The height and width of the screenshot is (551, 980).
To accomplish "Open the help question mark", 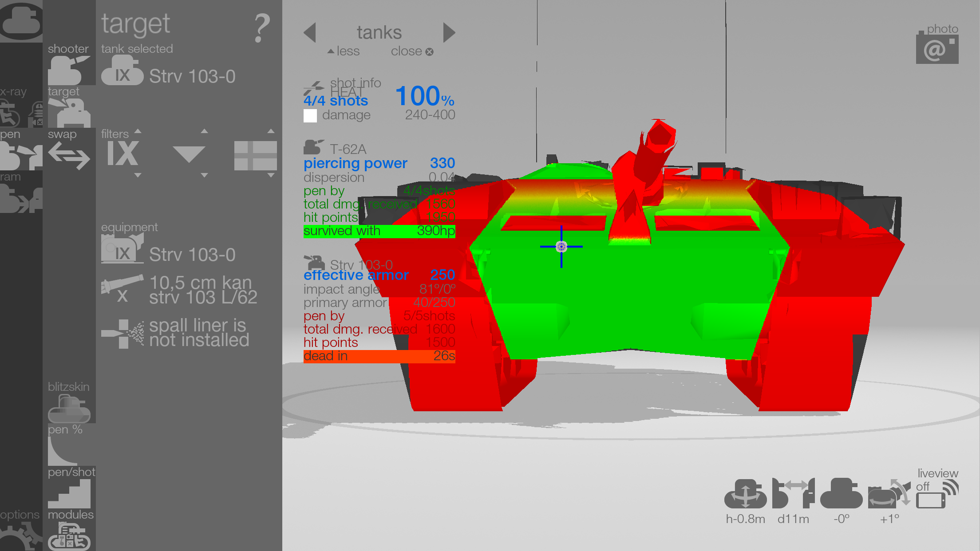I will pos(262,28).
